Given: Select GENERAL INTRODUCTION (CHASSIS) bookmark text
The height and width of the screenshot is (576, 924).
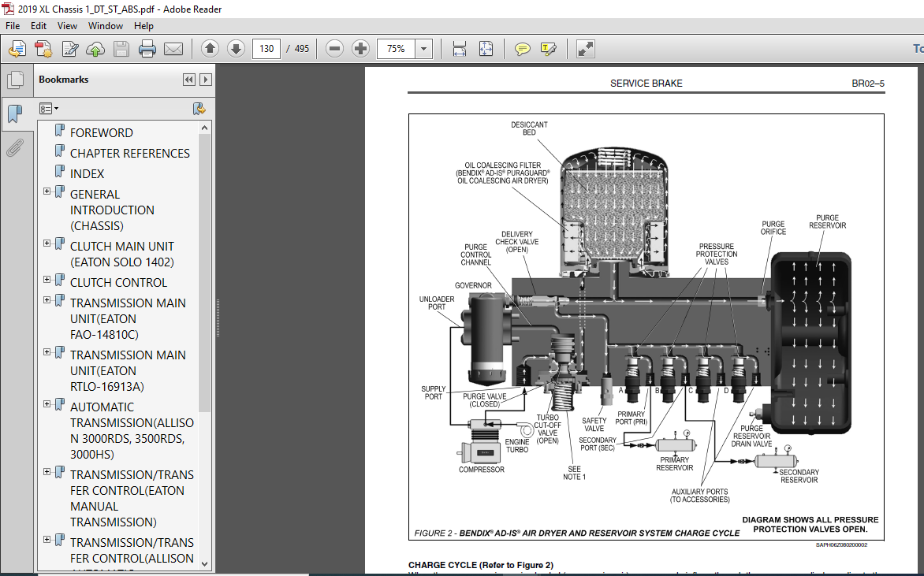Looking at the screenshot, I should (112, 210).
